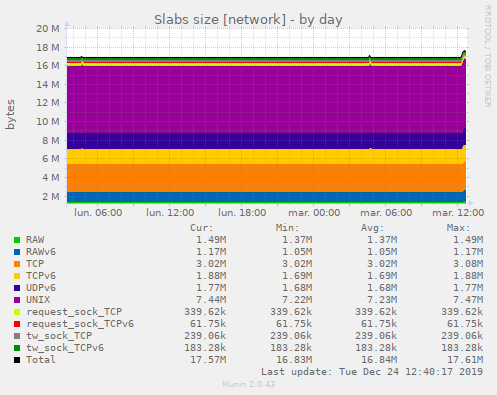497x395 pixels.
Task: Click the '20 M' y-axis label
Action: point(48,29)
